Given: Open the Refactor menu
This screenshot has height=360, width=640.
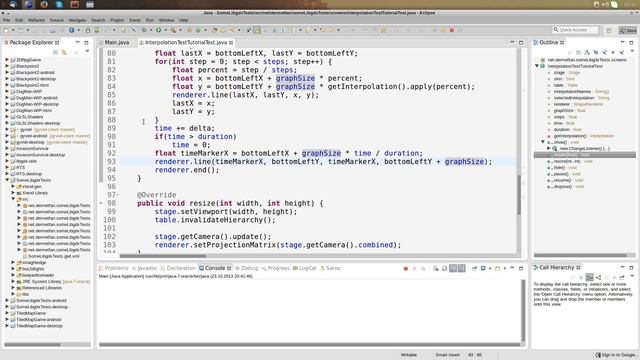Looking at the screenshot, I should [36, 20].
